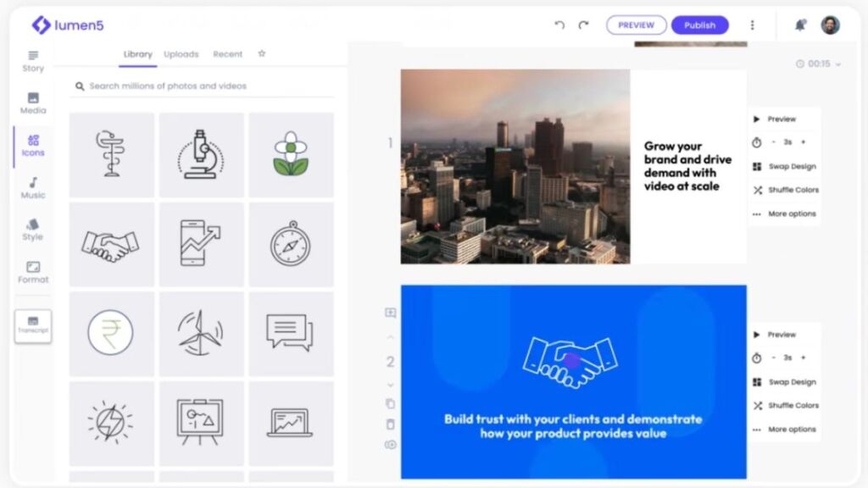The height and width of the screenshot is (488, 868).
Task: Toggle the favorites star beside the Recent tab
Action: 261,53
